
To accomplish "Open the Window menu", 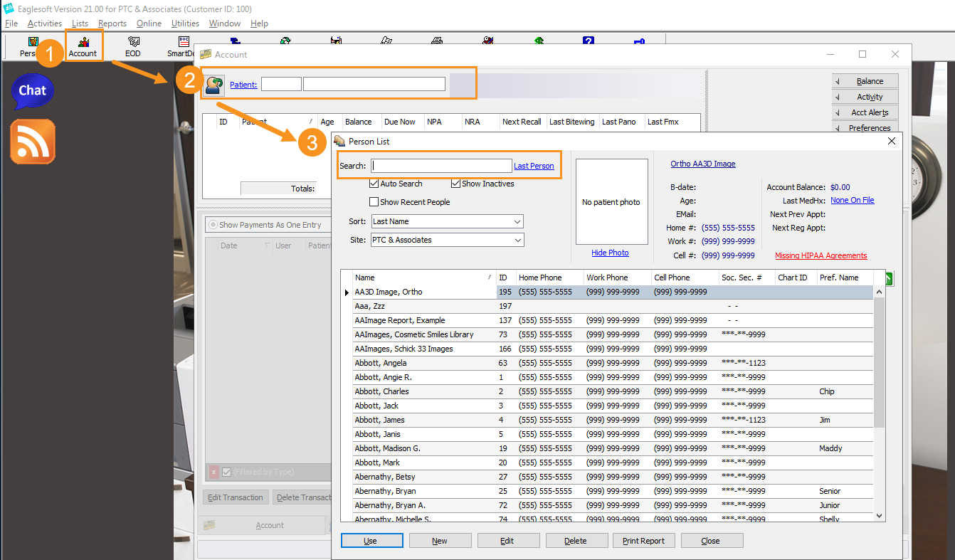I will pos(225,23).
